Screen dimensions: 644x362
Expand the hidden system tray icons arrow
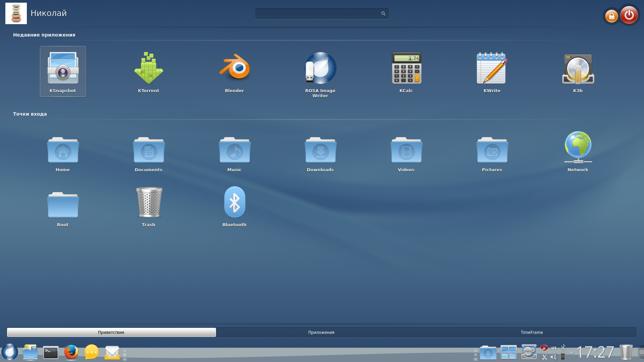coord(572,352)
